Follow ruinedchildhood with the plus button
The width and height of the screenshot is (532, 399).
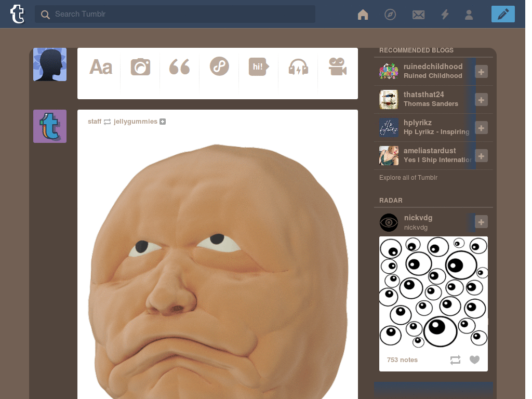point(481,72)
